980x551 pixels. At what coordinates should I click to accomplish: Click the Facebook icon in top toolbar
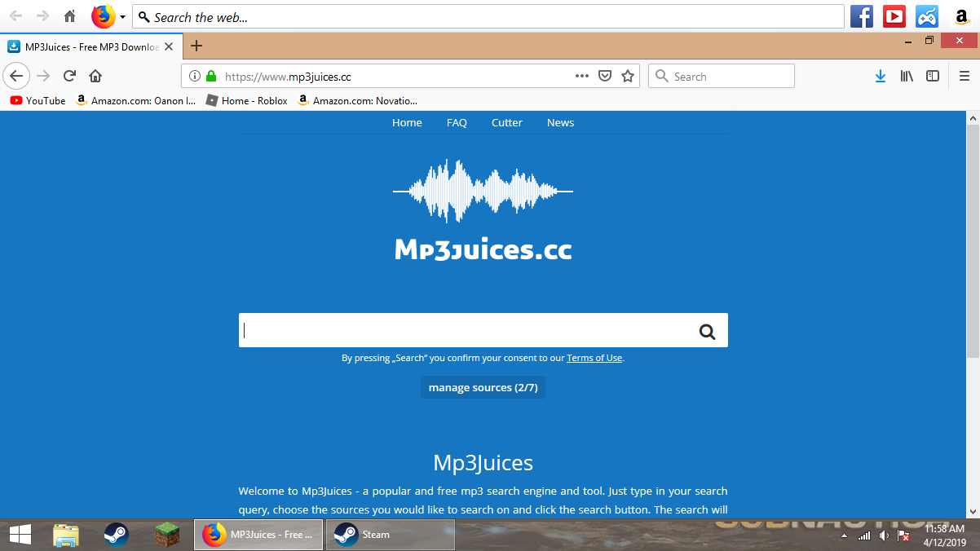(862, 16)
